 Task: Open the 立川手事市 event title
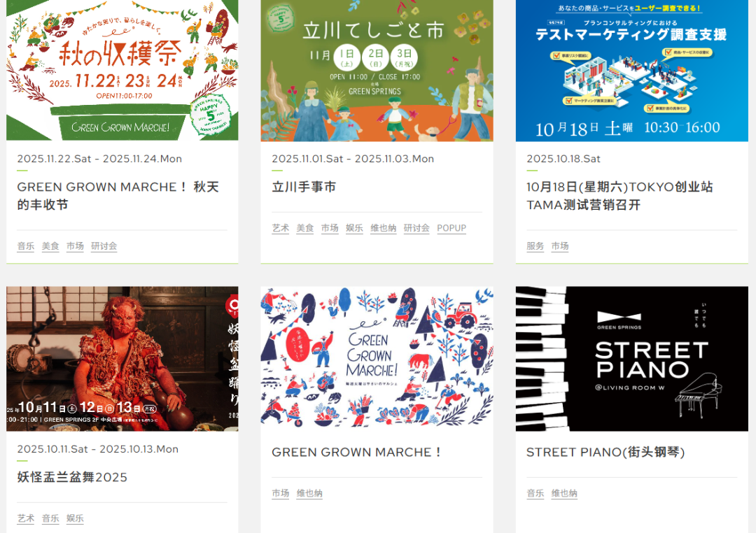click(x=304, y=187)
